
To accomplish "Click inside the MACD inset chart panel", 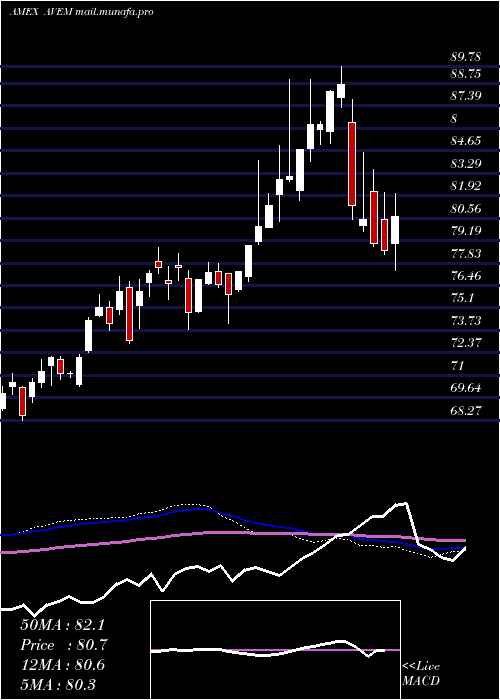I will coord(275,650).
